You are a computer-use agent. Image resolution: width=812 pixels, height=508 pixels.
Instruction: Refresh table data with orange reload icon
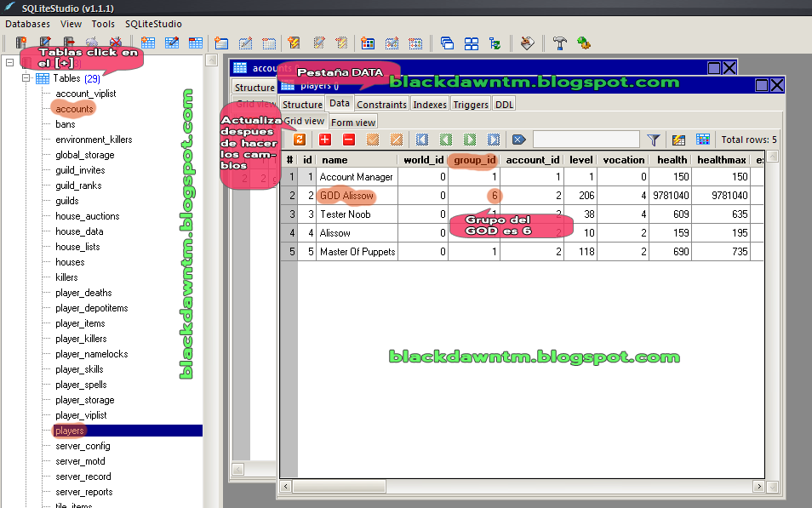coord(300,140)
